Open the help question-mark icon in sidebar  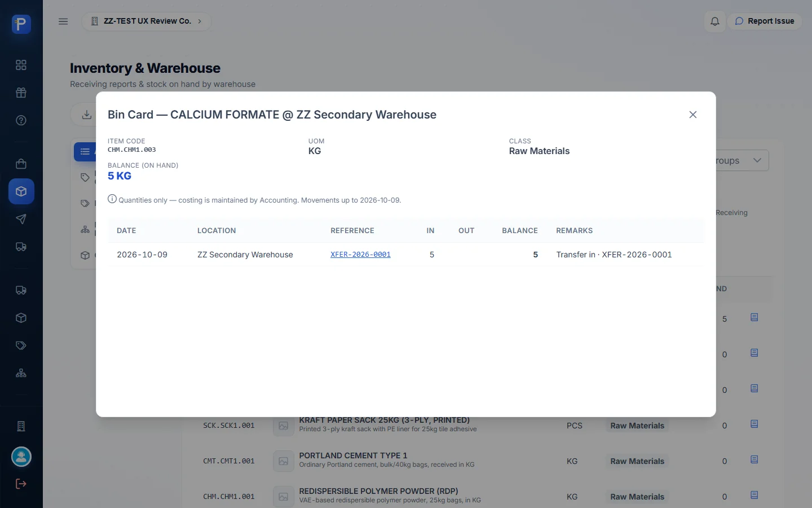click(x=21, y=120)
